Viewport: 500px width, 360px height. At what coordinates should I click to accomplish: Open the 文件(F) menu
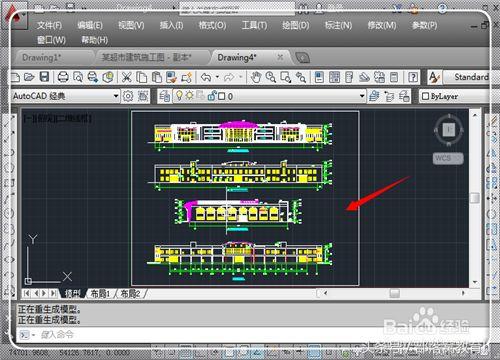(x=49, y=25)
